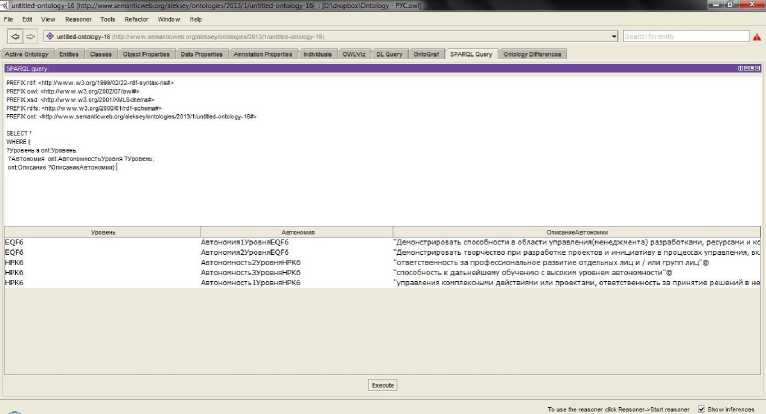766x414 pixels.
Task: Click the ontology diamond icon in address bar
Action: 49,36
